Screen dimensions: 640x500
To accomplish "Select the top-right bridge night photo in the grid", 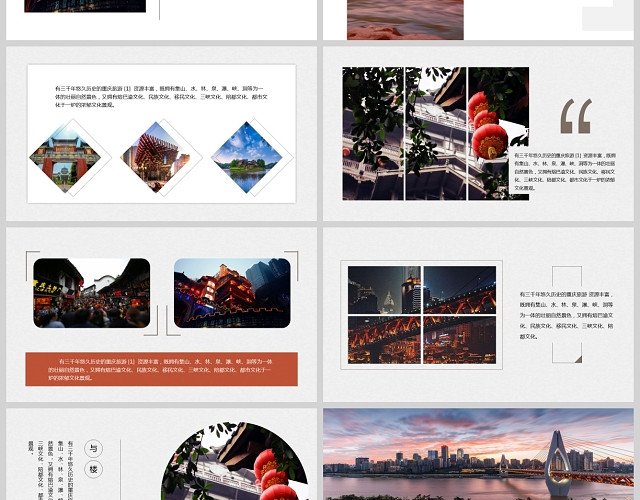I will 460,290.
